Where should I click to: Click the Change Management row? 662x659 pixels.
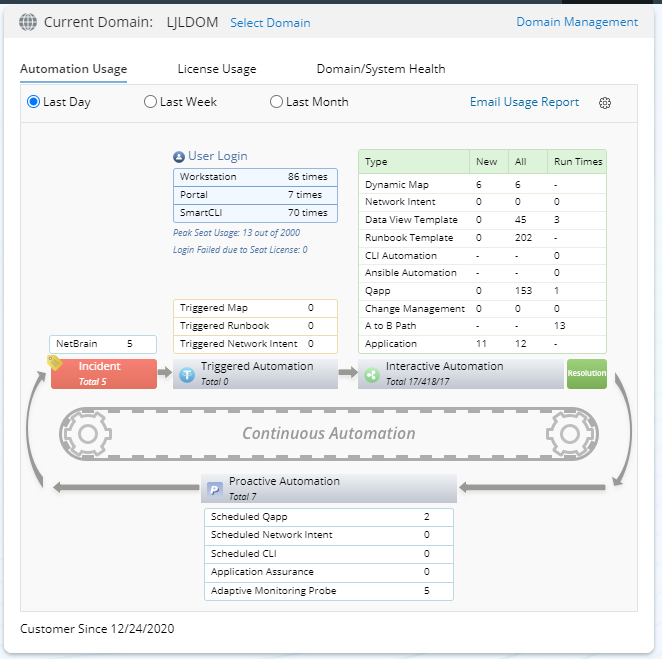click(x=483, y=309)
